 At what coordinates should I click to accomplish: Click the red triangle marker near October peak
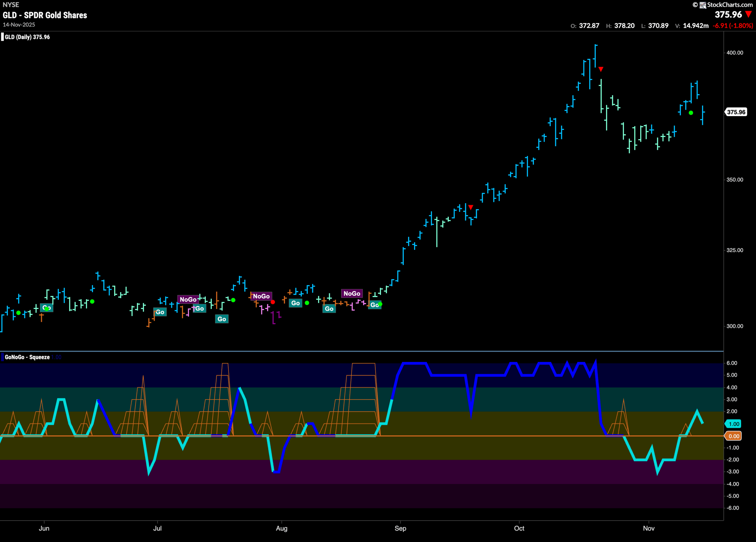pos(601,69)
